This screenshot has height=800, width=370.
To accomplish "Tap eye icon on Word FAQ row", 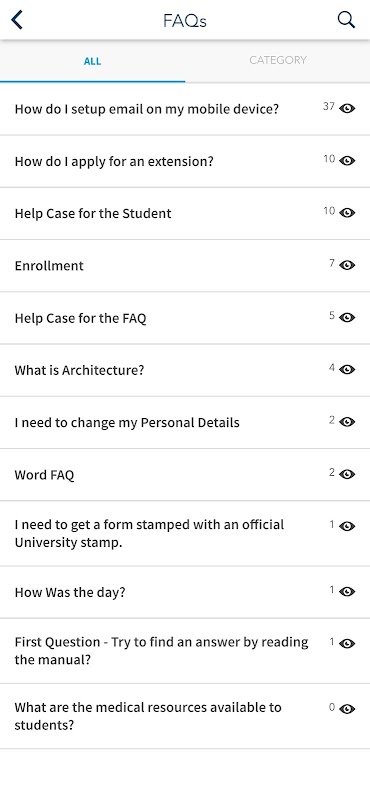I will [347, 474].
